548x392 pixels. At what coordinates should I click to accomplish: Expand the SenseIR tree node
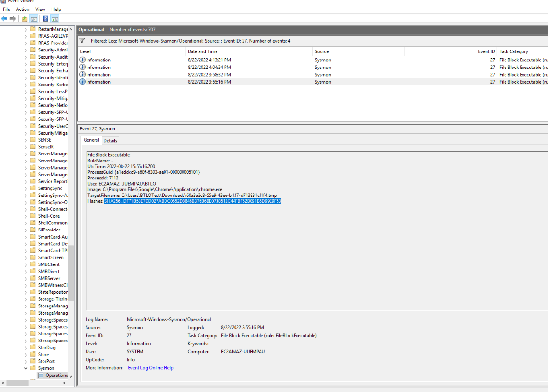pos(26,147)
